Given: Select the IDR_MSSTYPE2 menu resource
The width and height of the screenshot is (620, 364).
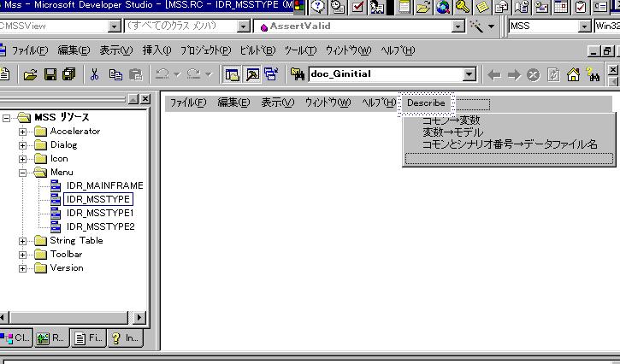Looking at the screenshot, I should (100, 226).
